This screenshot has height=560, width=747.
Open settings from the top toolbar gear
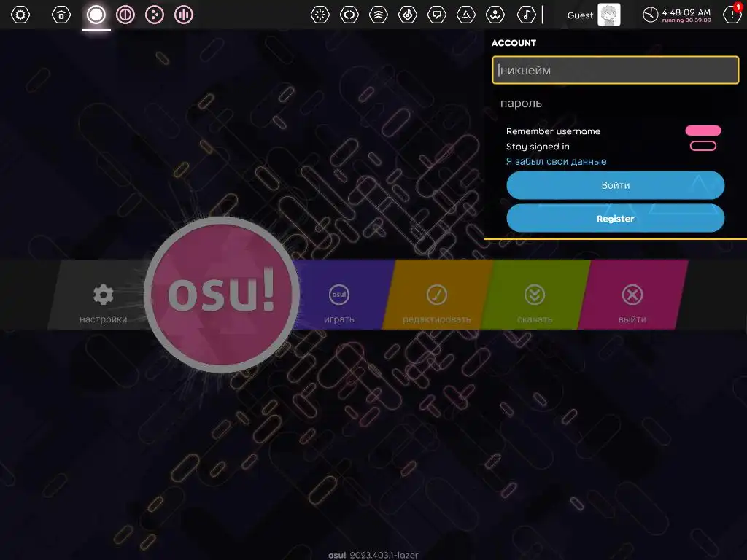click(20, 15)
